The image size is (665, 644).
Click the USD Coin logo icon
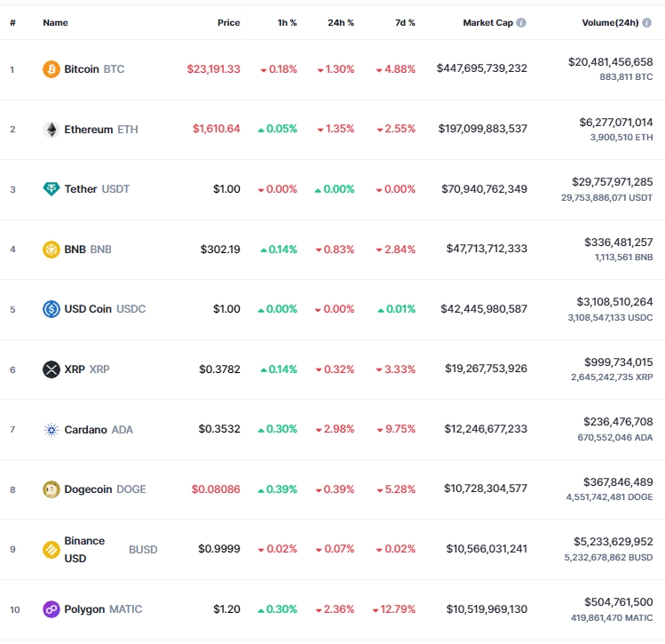click(x=51, y=309)
